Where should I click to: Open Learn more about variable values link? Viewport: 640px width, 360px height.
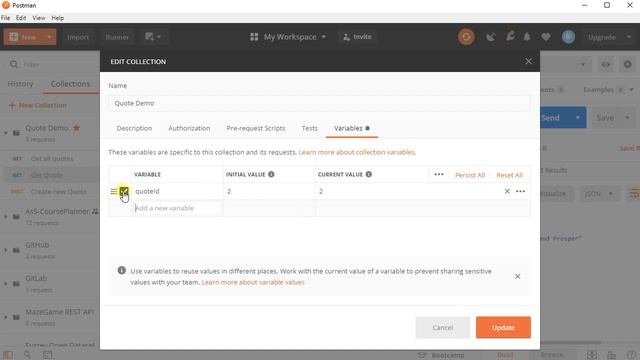pyautogui.click(x=253, y=282)
